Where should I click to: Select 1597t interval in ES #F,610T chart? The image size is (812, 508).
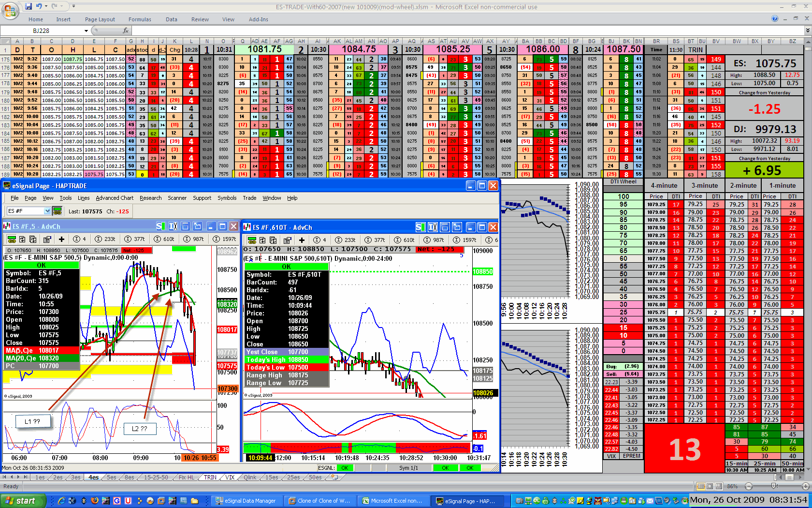pyautogui.click(x=465, y=240)
